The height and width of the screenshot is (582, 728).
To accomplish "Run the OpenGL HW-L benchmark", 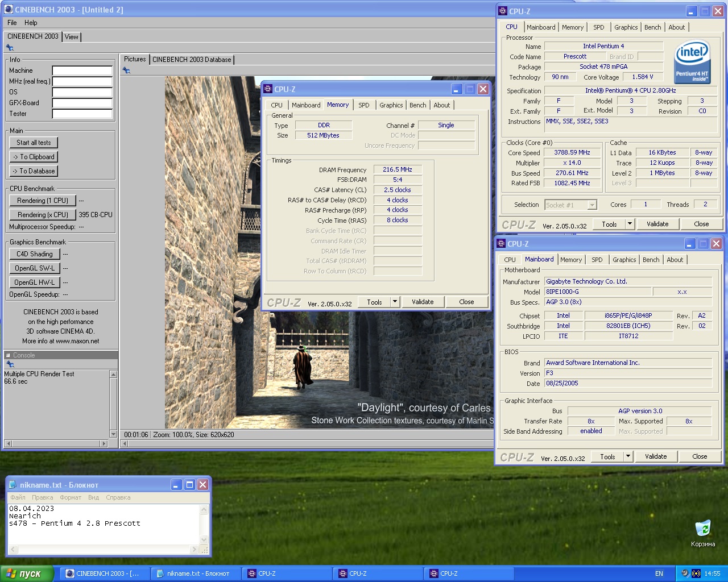I will 34,282.
